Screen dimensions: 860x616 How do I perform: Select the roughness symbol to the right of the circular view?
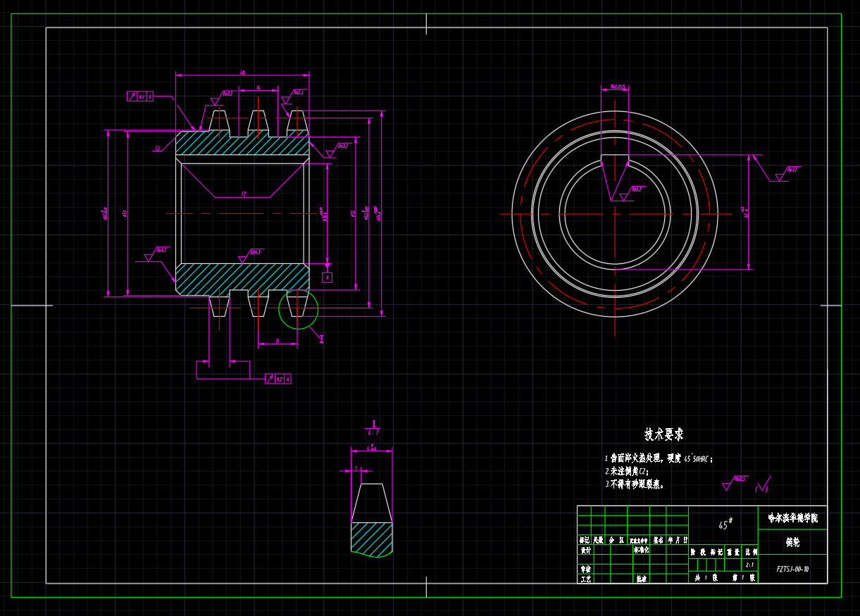(787, 173)
